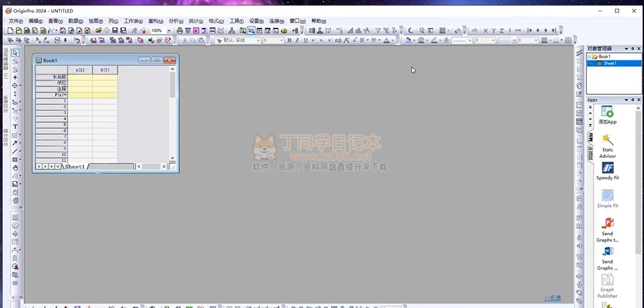
Task: Select the Text tool (T)
Action: 15,127
